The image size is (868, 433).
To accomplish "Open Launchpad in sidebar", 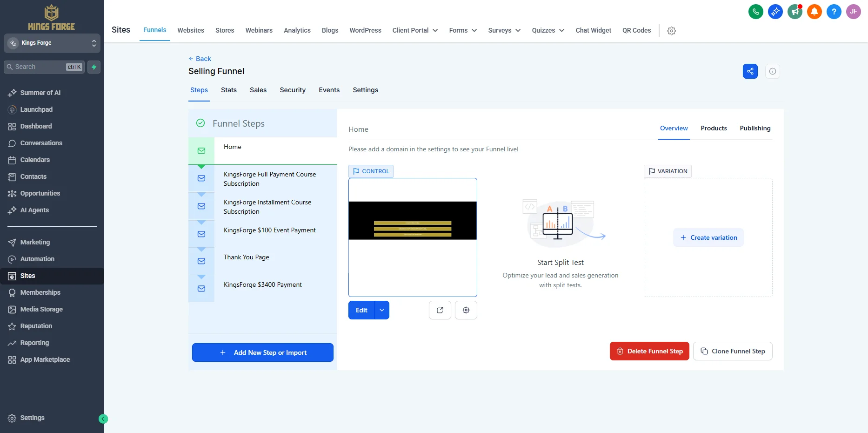I will coord(36,109).
